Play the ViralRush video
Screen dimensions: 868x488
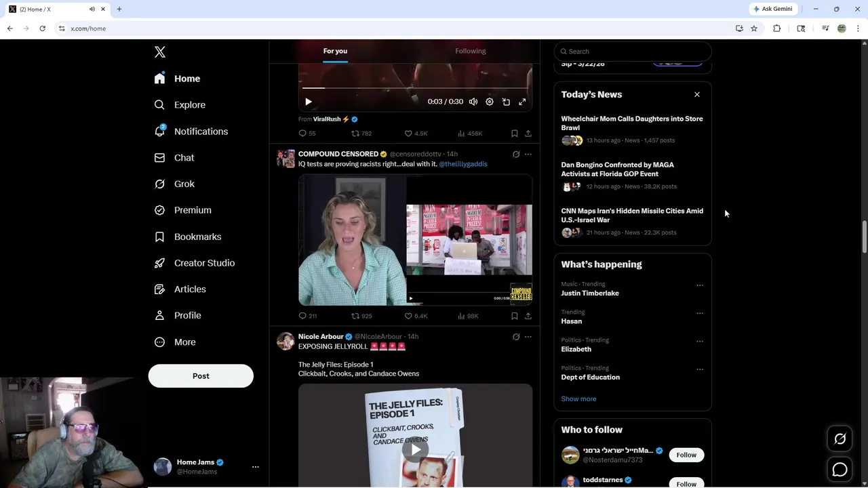pos(309,102)
